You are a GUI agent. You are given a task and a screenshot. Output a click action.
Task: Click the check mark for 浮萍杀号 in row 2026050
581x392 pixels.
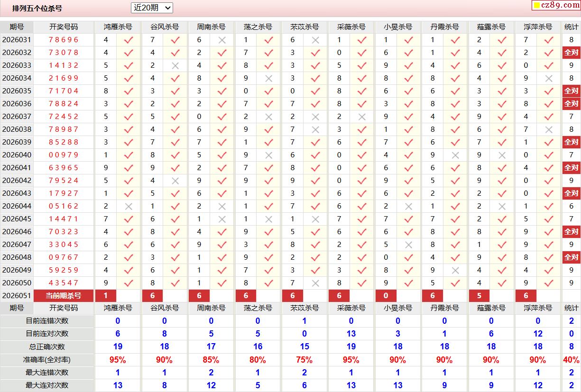549,283
